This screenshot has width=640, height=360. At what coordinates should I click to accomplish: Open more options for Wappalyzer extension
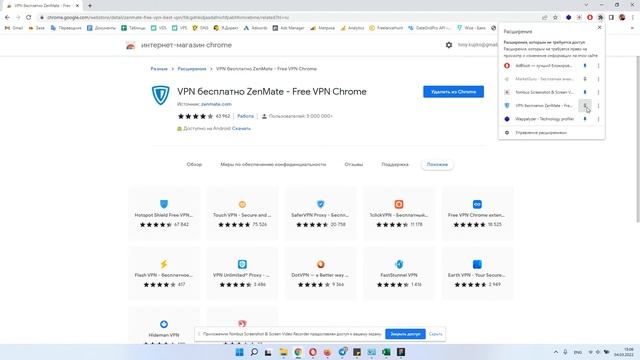(x=598, y=119)
